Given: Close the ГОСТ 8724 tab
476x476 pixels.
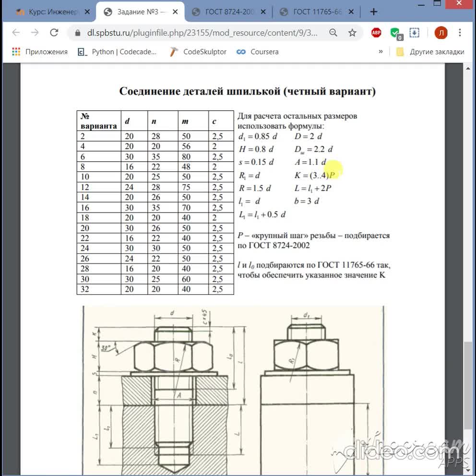Looking at the screenshot, I should pyautogui.click(x=263, y=12).
